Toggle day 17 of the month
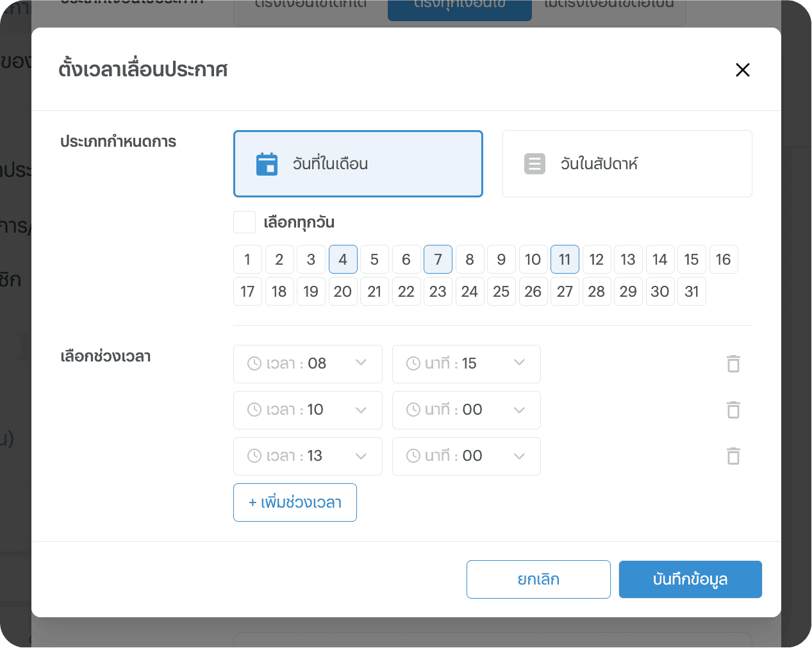The width and height of the screenshot is (812, 648). (248, 292)
